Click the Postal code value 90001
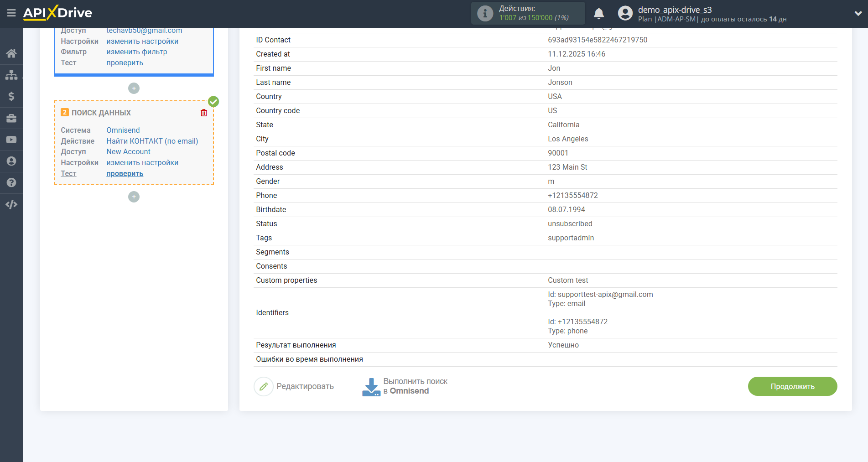This screenshot has height=462, width=868. click(x=558, y=153)
